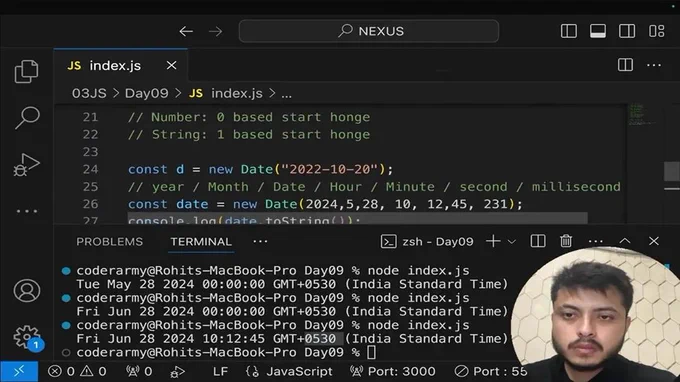This screenshot has width=680, height=382.
Task: Click the NEXUS command center search box
Action: (x=369, y=31)
